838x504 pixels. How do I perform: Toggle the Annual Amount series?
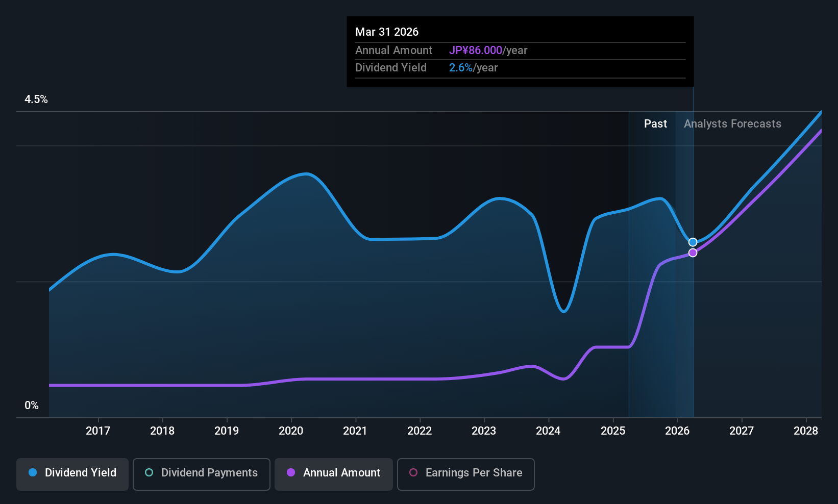334,474
